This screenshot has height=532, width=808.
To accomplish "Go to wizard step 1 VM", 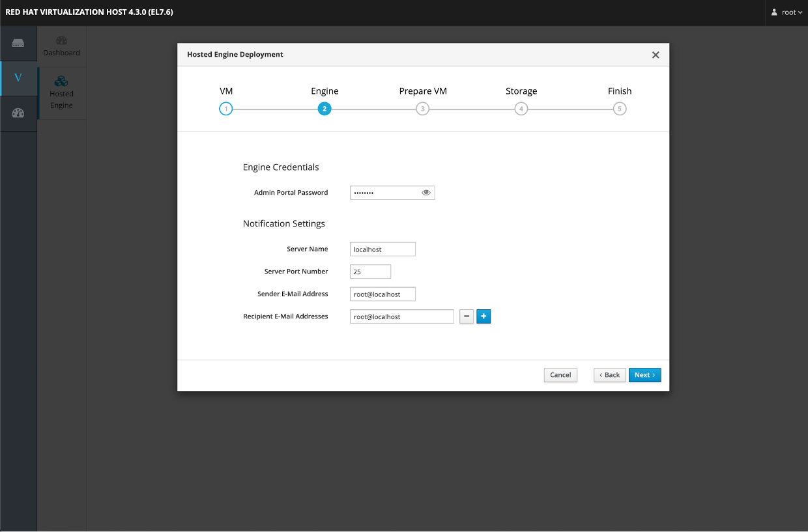I will click(x=226, y=109).
